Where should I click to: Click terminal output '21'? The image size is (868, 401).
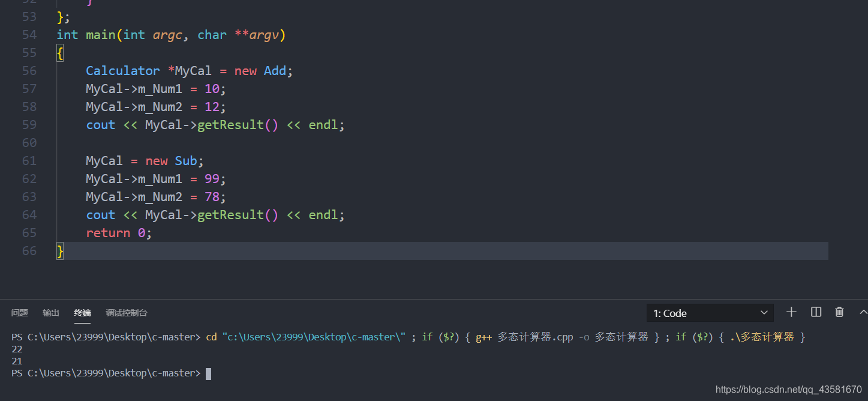17,361
